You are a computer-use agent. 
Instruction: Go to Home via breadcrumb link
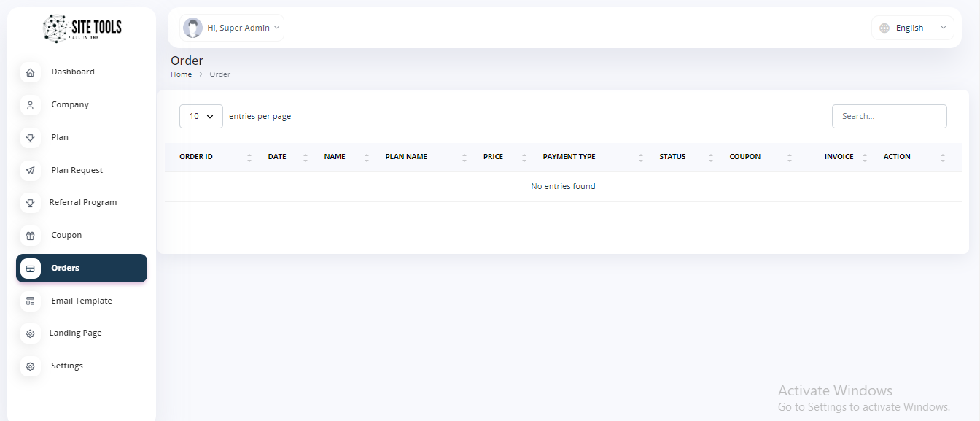[181, 74]
